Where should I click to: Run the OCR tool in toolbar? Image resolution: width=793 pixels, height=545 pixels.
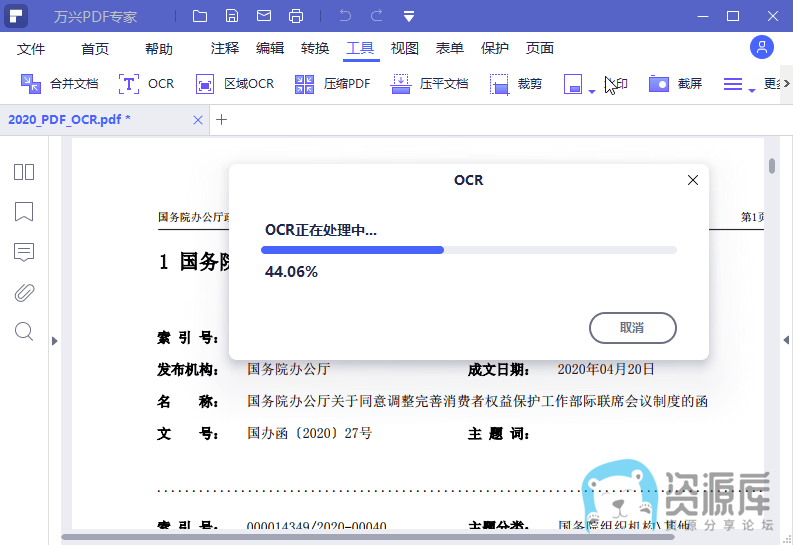point(147,84)
